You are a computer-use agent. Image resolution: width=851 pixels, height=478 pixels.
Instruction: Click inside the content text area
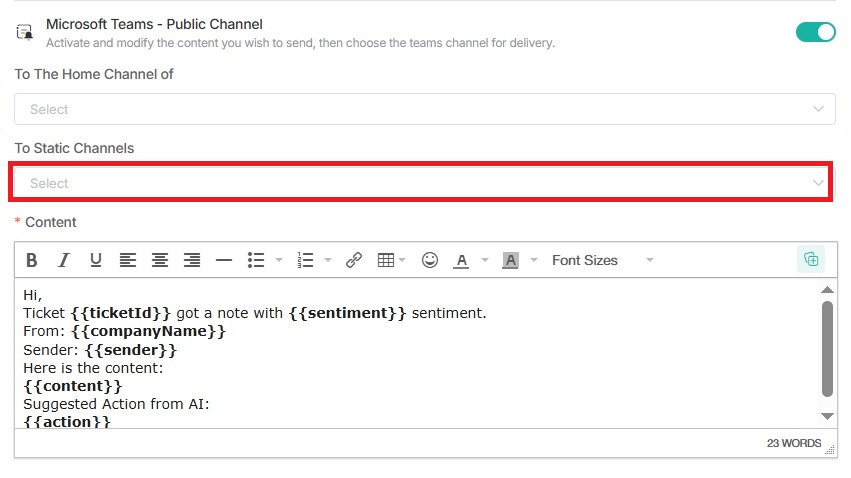point(417,353)
